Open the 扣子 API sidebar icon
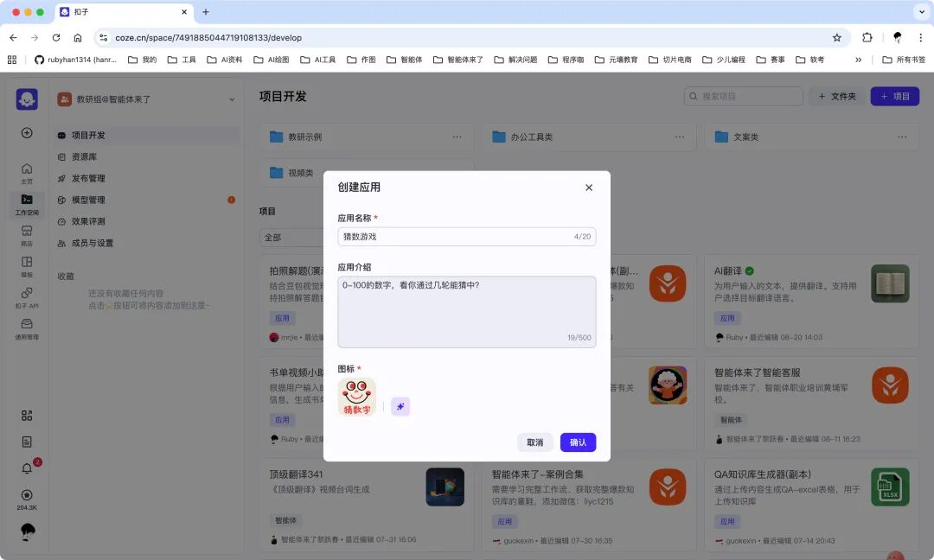934x560 pixels. point(27,297)
